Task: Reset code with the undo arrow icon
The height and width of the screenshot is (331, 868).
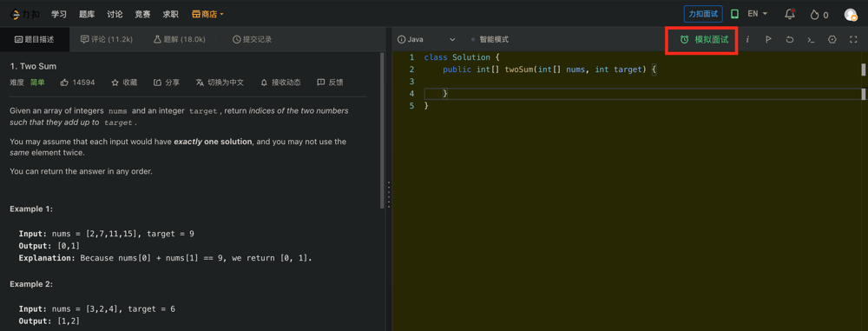Action: tap(789, 39)
